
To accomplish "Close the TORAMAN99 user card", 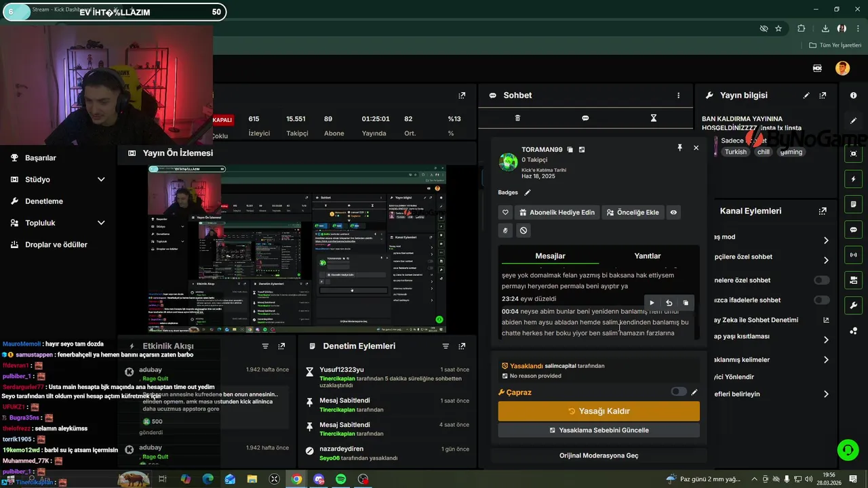I will [x=696, y=147].
